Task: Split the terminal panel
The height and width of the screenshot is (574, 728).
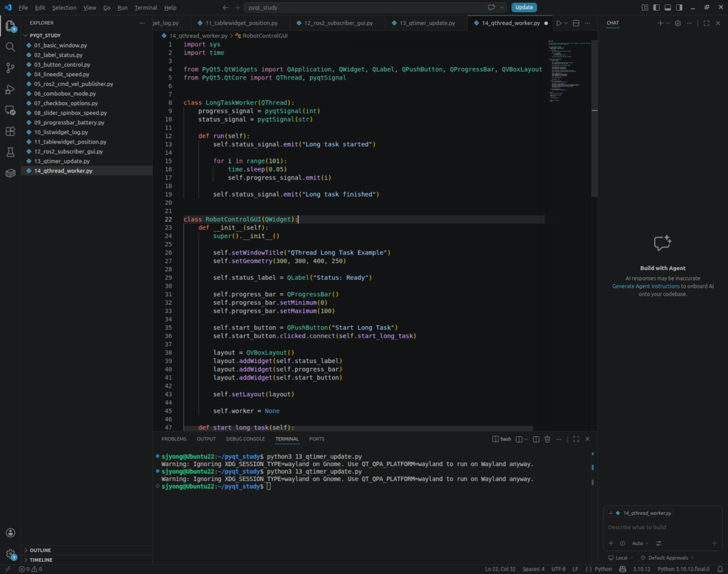Action: (536, 439)
